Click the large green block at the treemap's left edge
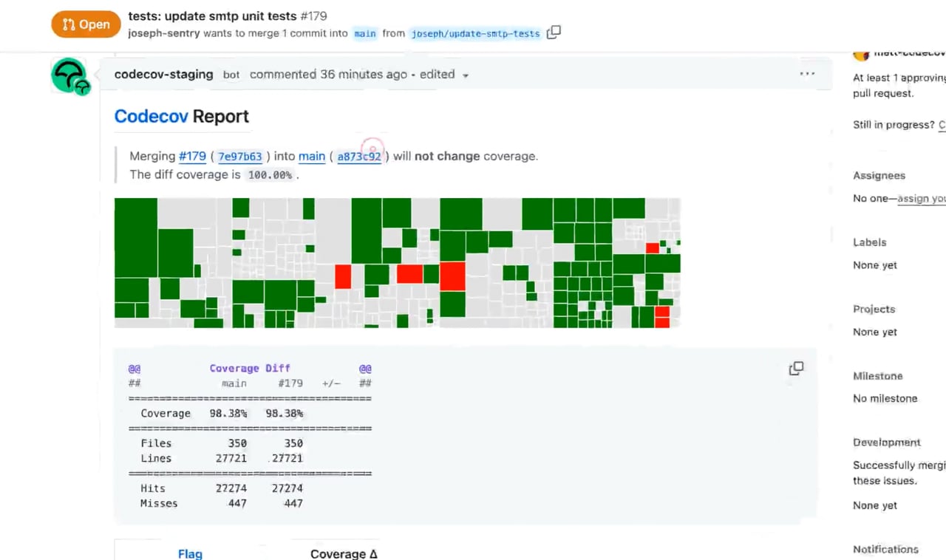Viewport: 946px width, 560px height. (x=136, y=238)
